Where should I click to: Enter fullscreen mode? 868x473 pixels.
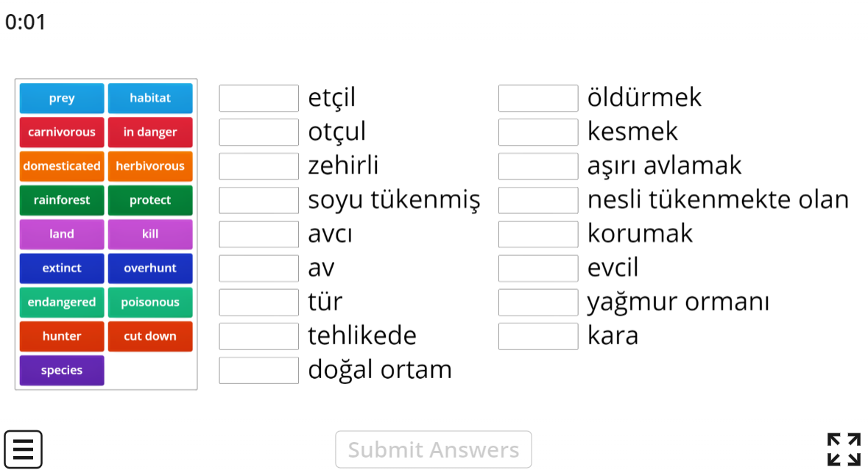click(844, 448)
